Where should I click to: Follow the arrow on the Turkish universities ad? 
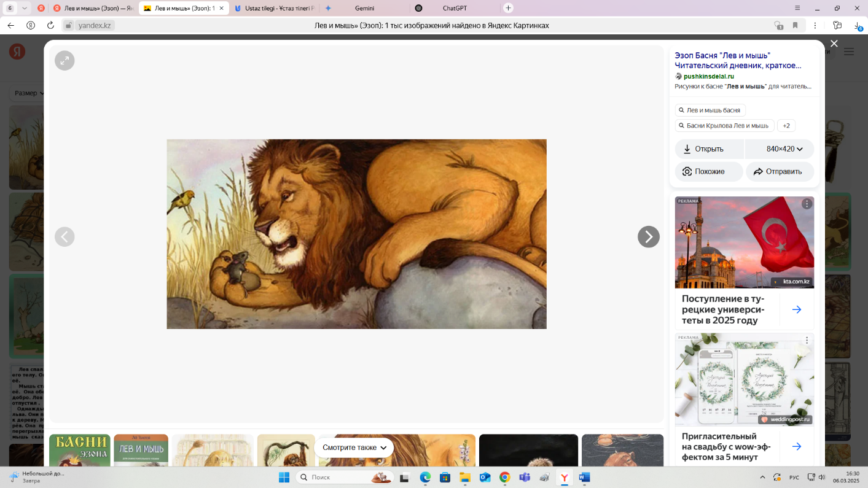(797, 310)
